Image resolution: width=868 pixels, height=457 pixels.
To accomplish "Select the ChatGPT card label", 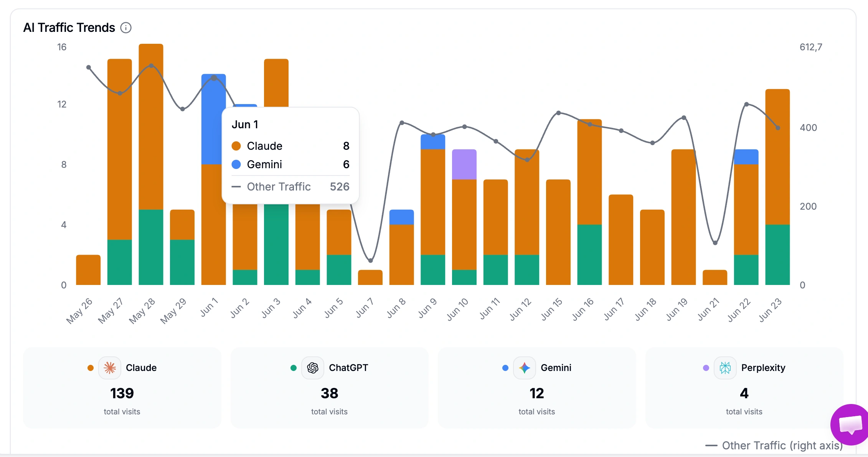I will point(348,368).
